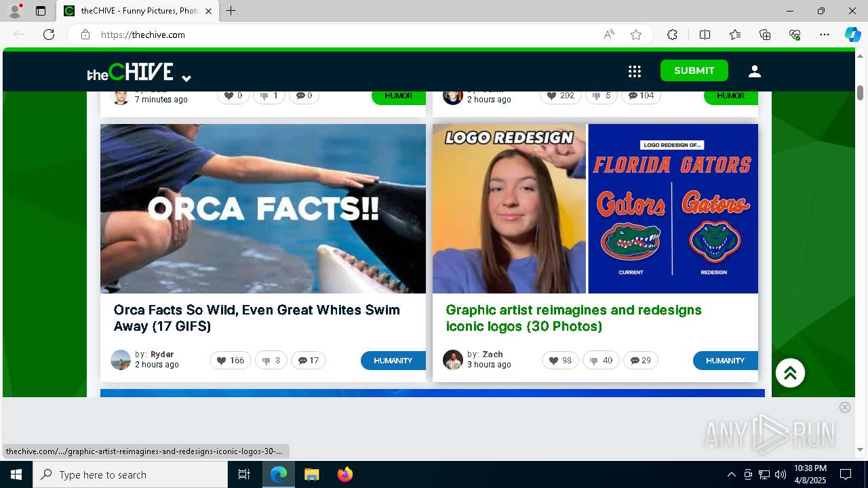Open comments on Orca Facts post (17)
The width and height of the screenshot is (868, 488).
309,361
